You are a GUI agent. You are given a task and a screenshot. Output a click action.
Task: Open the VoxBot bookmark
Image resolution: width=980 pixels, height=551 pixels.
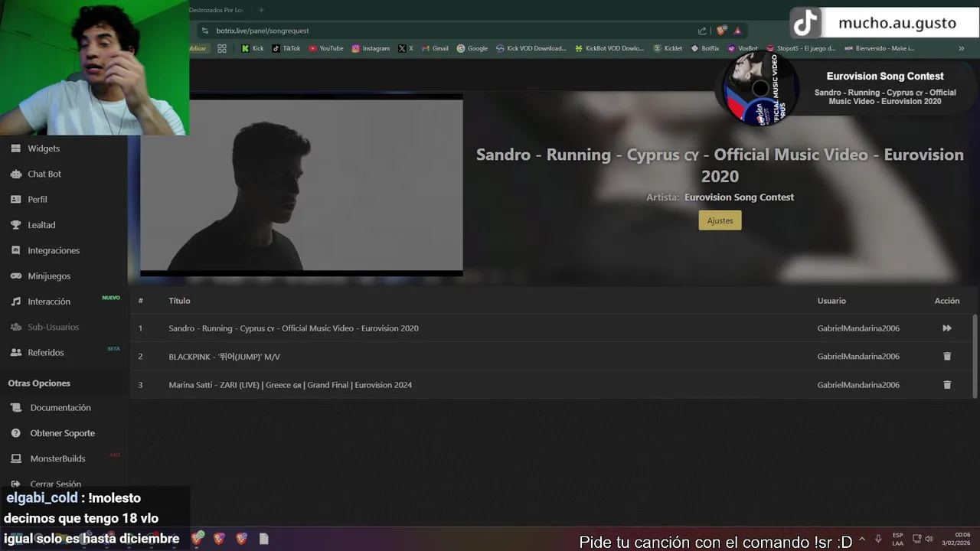point(743,48)
